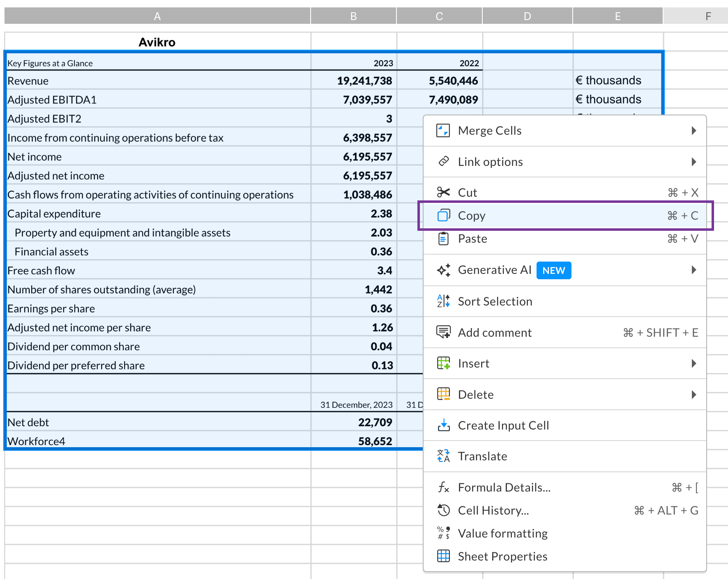Choose Merge Cells from the context menu
The height and width of the screenshot is (579, 728).
tap(565, 131)
